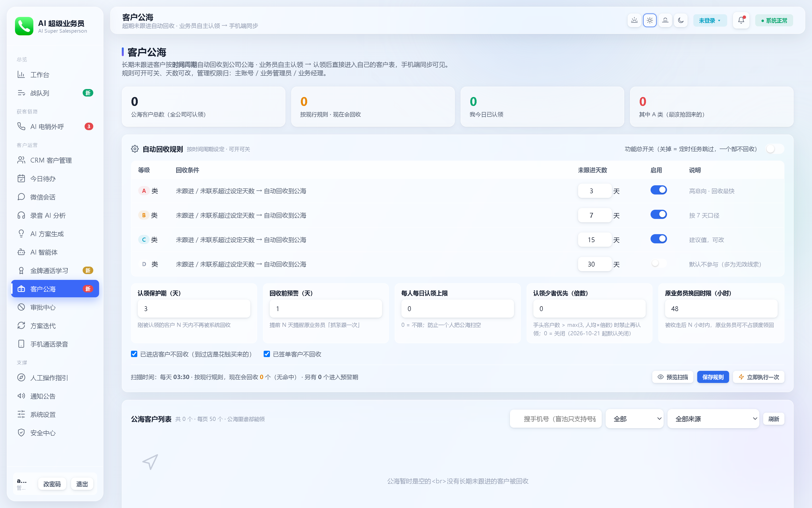
Task: Click 立即执行一次 button
Action: [759, 377]
